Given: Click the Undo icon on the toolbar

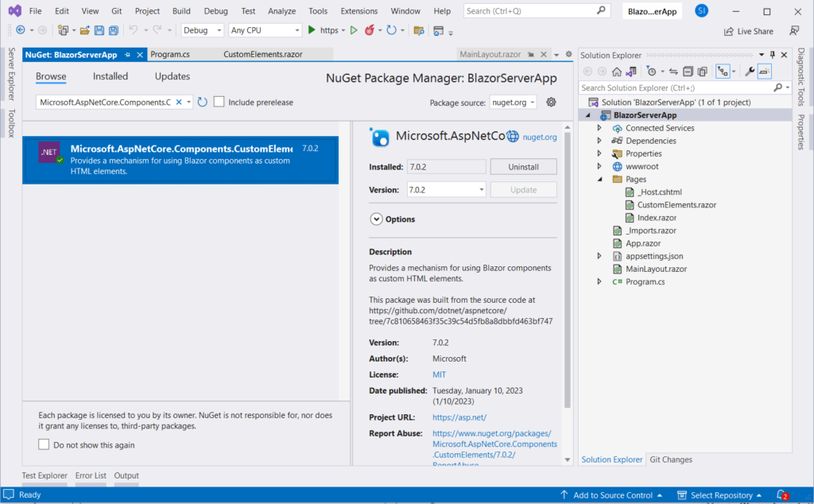Looking at the screenshot, I should (x=134, y=30).
